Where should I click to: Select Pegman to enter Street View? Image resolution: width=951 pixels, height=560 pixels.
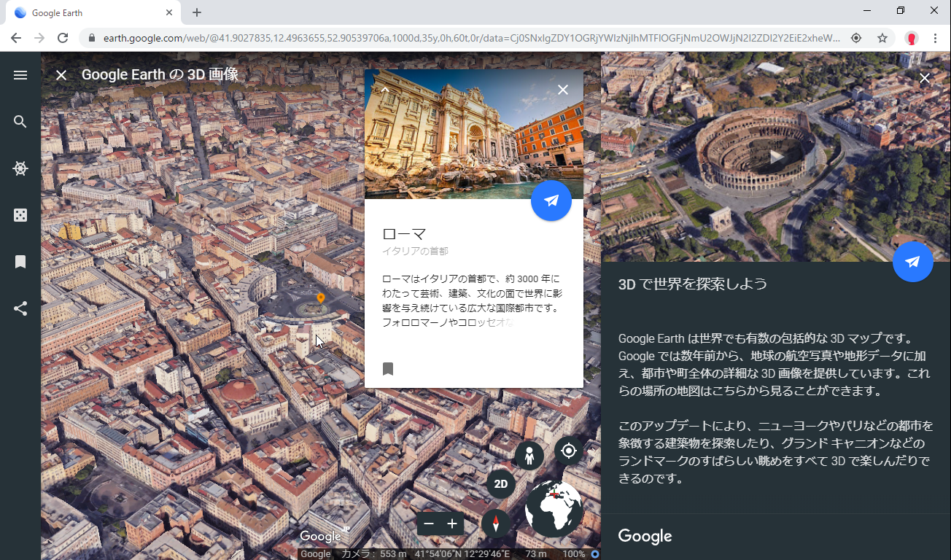tap(529, 455)
